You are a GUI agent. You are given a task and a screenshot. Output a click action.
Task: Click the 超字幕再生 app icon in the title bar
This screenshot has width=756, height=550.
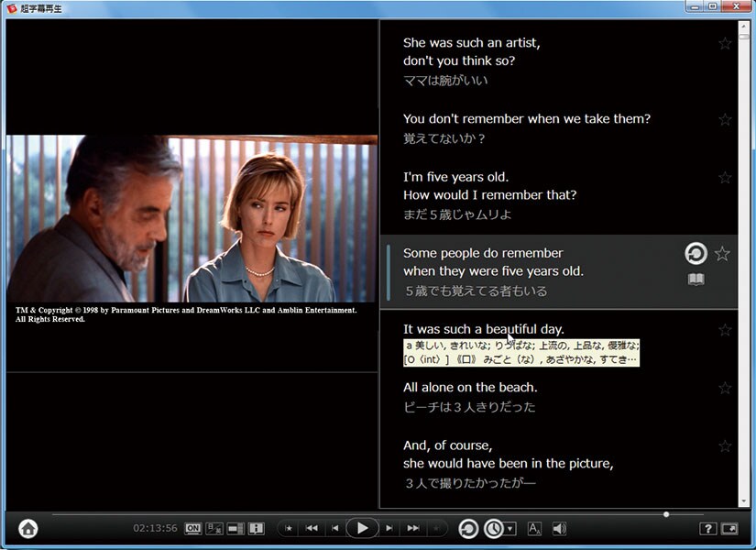click(12, 8)
